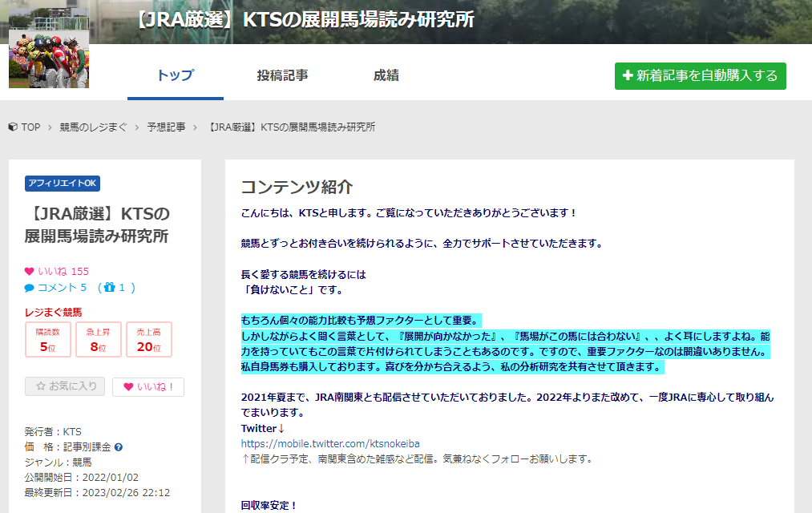Click the 急上昇 8位 ranking box
812x513 pixels.
pyautogui.click(x=99, y=340)
